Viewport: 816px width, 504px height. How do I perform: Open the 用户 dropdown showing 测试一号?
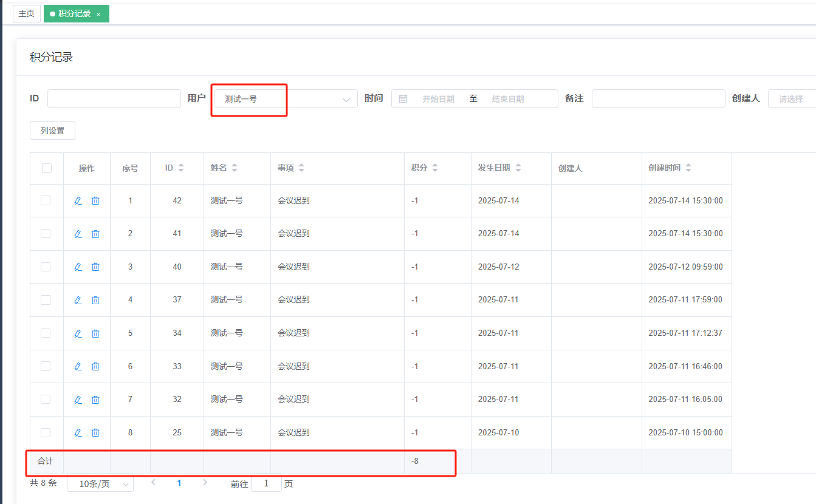(x=286, y=99)
